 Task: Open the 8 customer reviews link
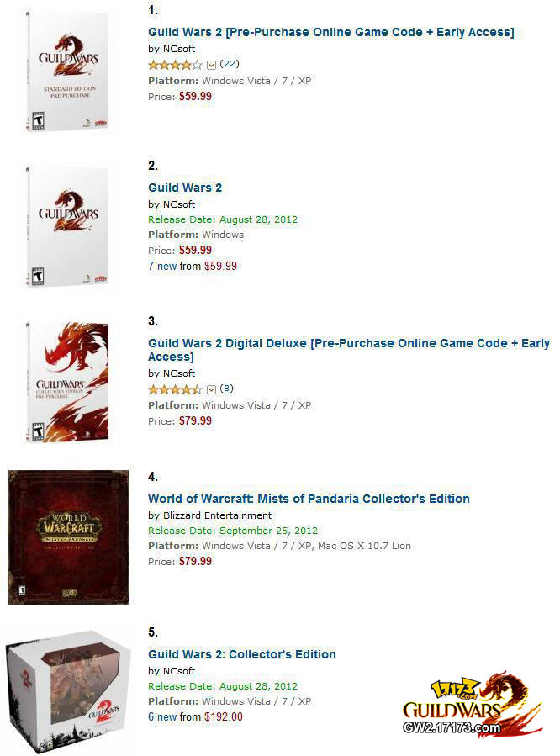tap(226, 389)
